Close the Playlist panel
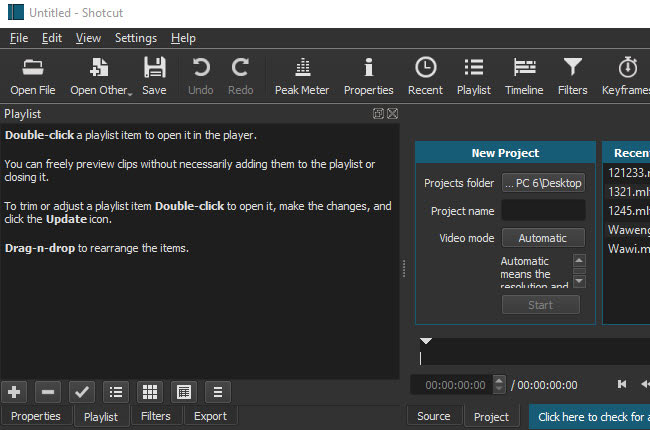Screen dimensions: 650x430 pos(393,114)
